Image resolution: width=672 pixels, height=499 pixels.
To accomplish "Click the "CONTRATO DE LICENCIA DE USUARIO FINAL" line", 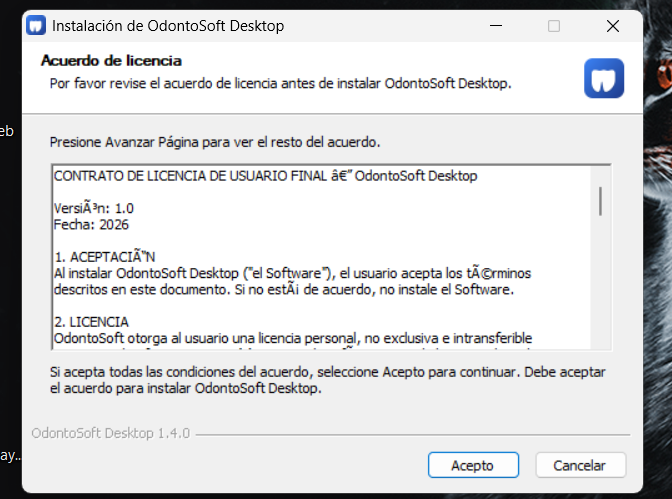I will pyautogui.click(x=265, y=176).
